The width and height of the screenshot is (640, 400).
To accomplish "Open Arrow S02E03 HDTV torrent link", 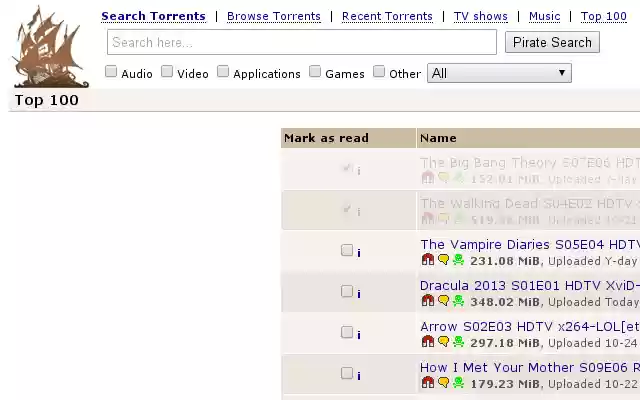I will (530, 327).
